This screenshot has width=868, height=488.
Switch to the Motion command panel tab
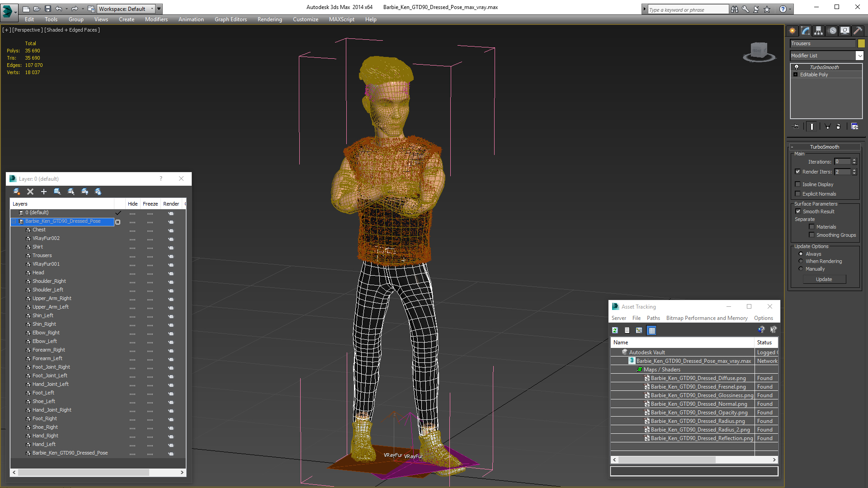point(832,31)
